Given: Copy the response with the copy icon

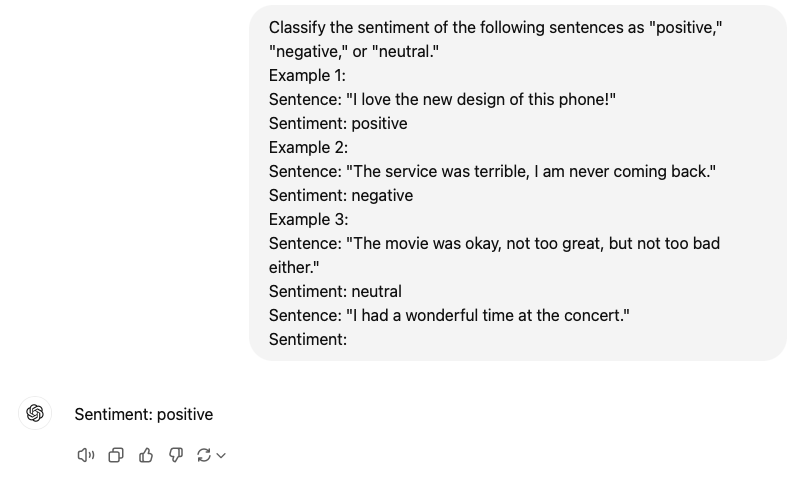Looking at the screenshot, I should tap(116, 455).
